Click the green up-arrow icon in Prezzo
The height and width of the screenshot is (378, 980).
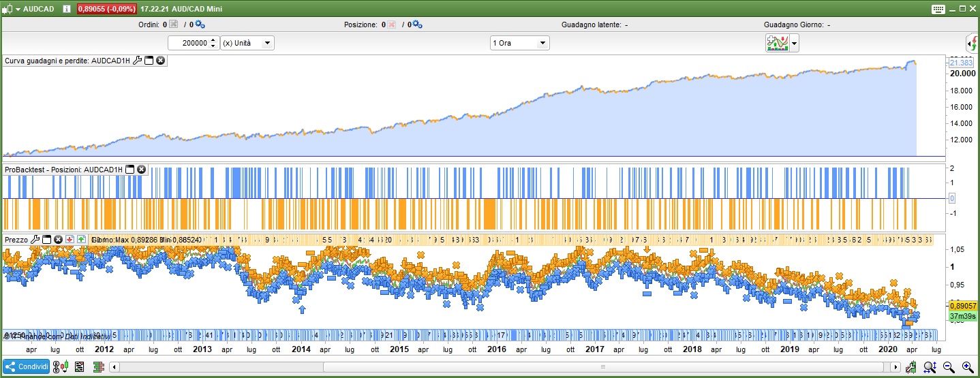pos(81,240)
